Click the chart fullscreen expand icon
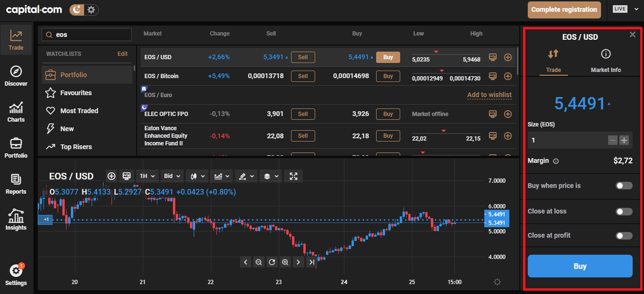This screenshot has width=644, height=294. point(294,176)
